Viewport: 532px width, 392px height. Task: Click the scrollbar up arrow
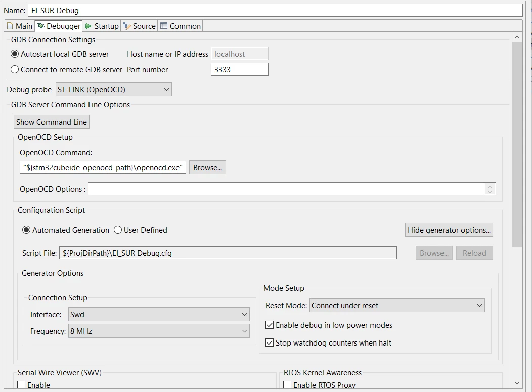point(517,37)
